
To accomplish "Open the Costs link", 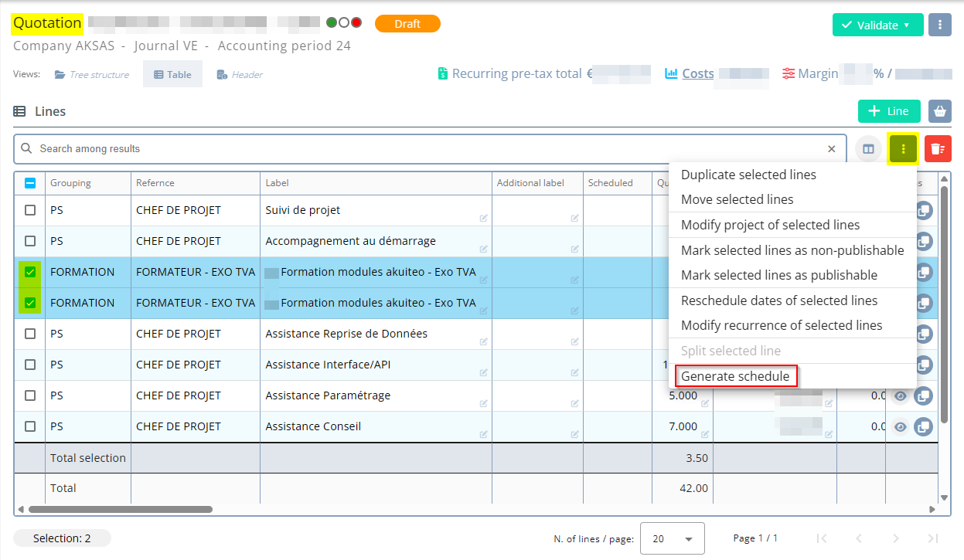I will point(697,74).
